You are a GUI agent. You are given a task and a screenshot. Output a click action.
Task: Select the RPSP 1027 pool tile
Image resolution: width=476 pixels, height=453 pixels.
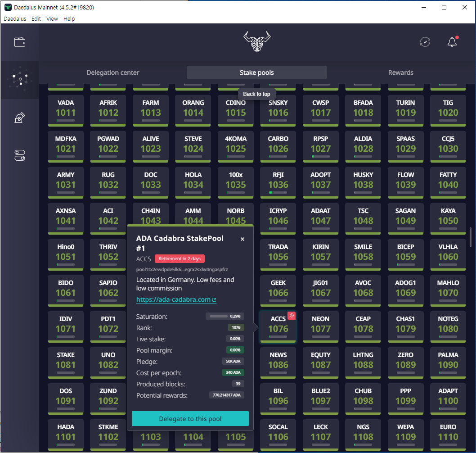321,147
